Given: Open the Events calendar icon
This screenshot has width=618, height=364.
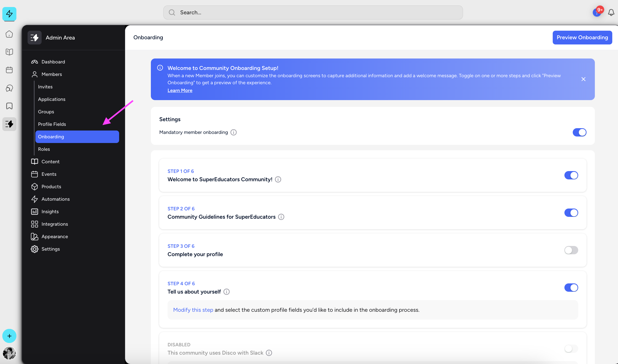Looking at the screenshot, I should coord(35,174).
